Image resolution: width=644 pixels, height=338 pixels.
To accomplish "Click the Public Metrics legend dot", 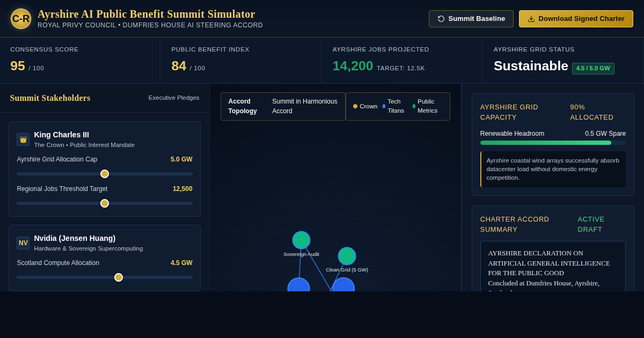I will point(414,106).
